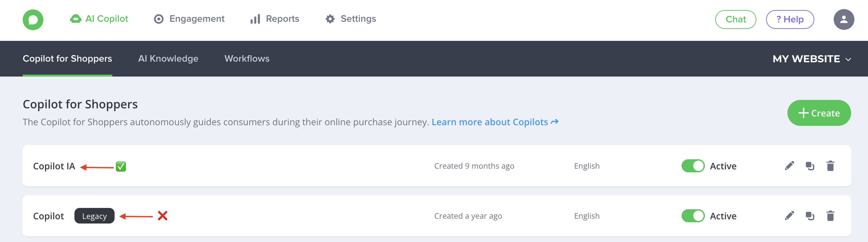The image size is (868, 242).
Task: Open the Settings menu
Action: [x=351, y=19]
